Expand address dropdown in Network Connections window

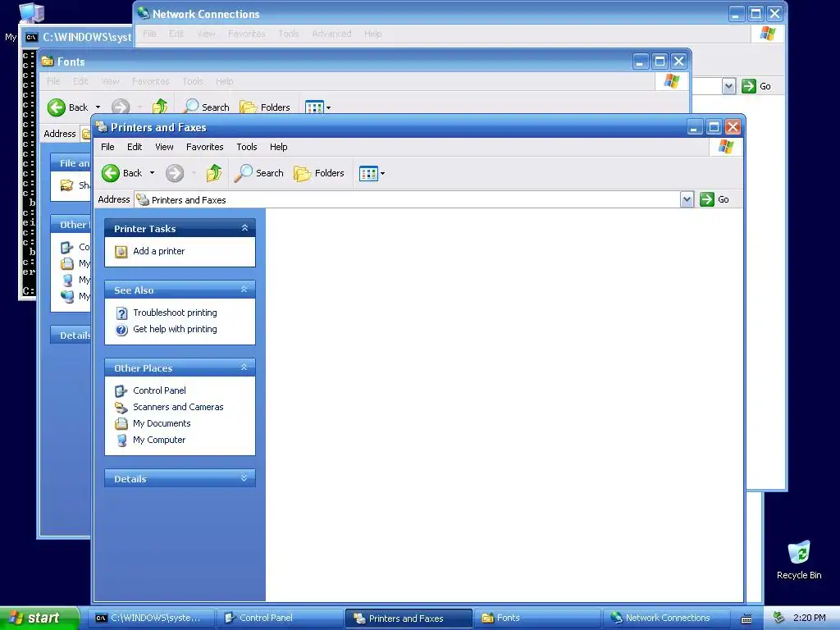click(728, 86)
